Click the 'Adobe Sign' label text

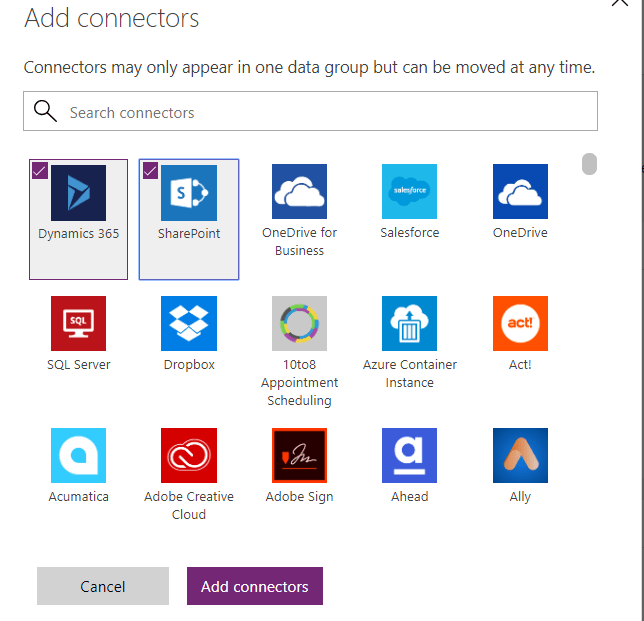[x=299, y=497]
